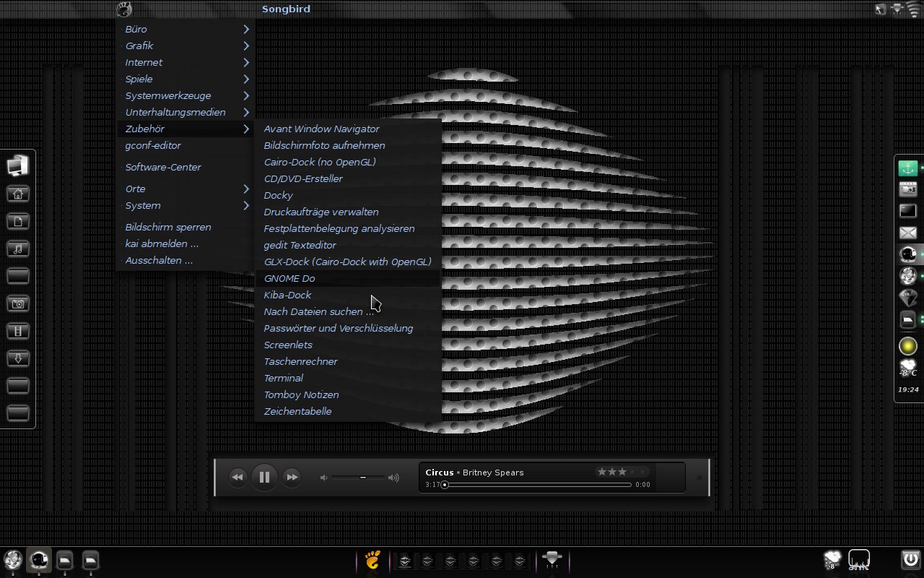The height and width of the screenshot is (578, 924).
Task: Open the Documents folder in left dock
Action: coord(18,221)
